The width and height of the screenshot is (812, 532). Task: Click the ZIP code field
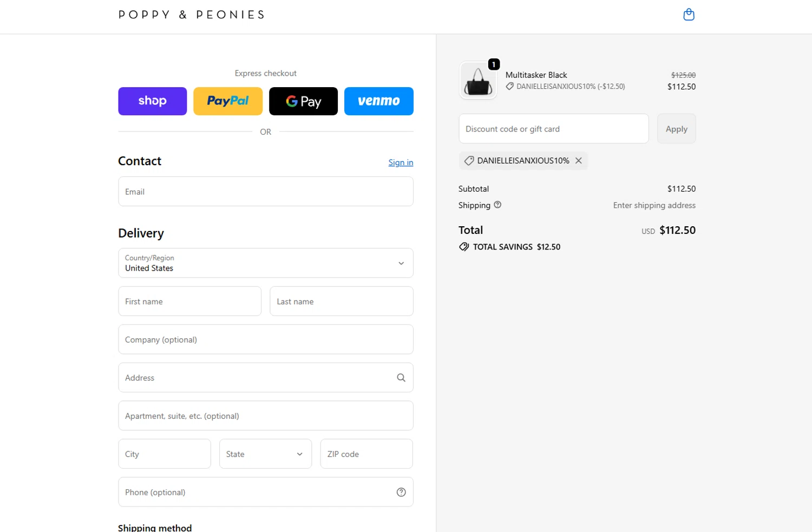point(366,454)
